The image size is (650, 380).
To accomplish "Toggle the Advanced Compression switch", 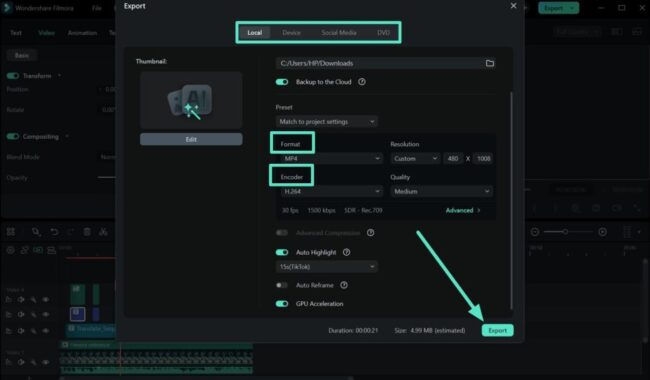I will 282,233.
